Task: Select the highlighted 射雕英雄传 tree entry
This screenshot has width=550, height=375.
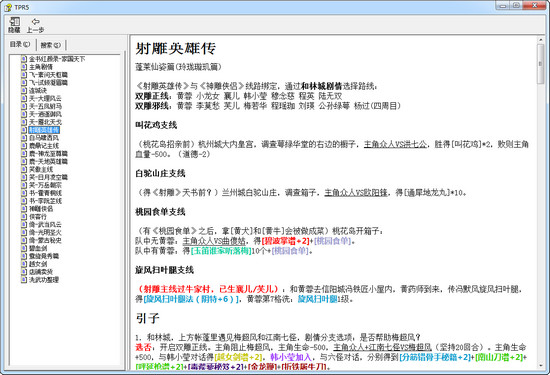Action: click(x=44, y=130)
